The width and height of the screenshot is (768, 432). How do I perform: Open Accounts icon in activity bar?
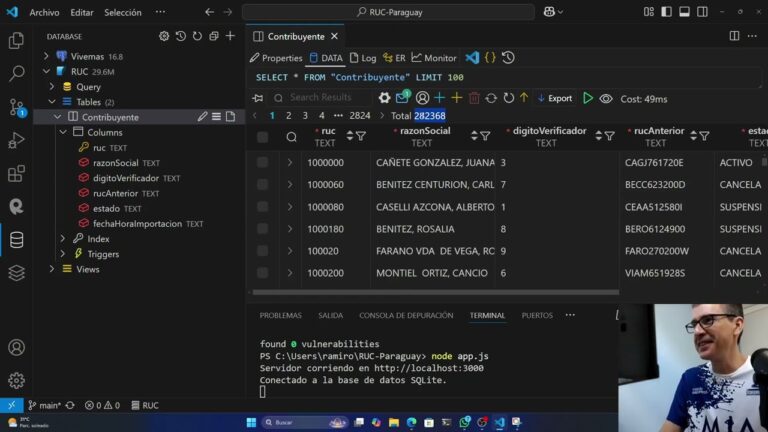coord(16,347)
